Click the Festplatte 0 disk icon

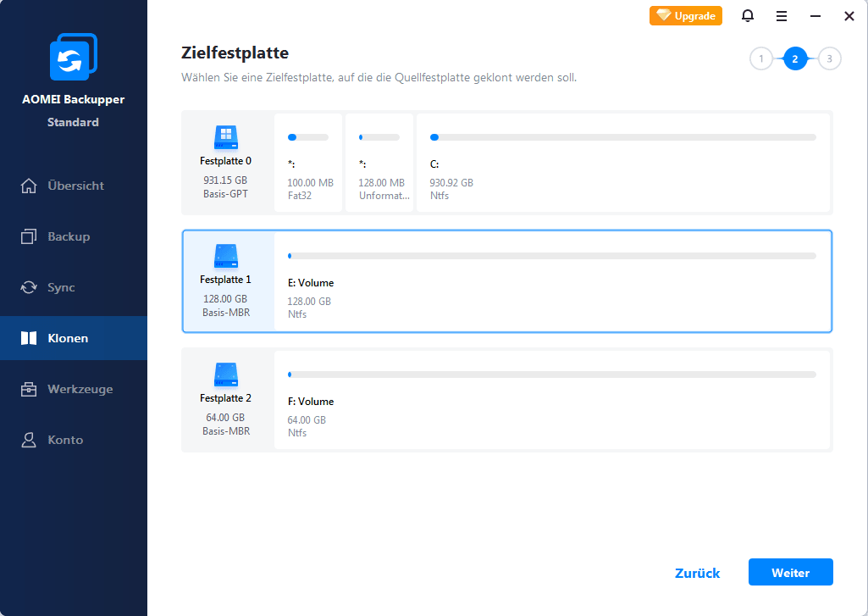tap(224, 136)
